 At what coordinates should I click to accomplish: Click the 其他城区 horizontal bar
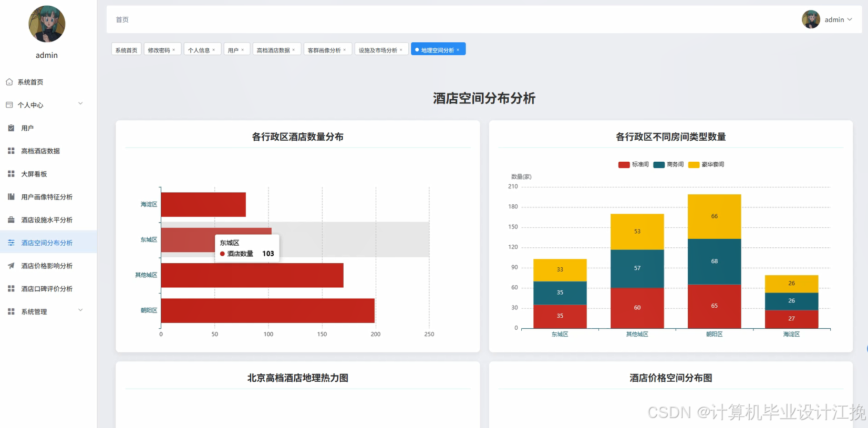[252, 275]
